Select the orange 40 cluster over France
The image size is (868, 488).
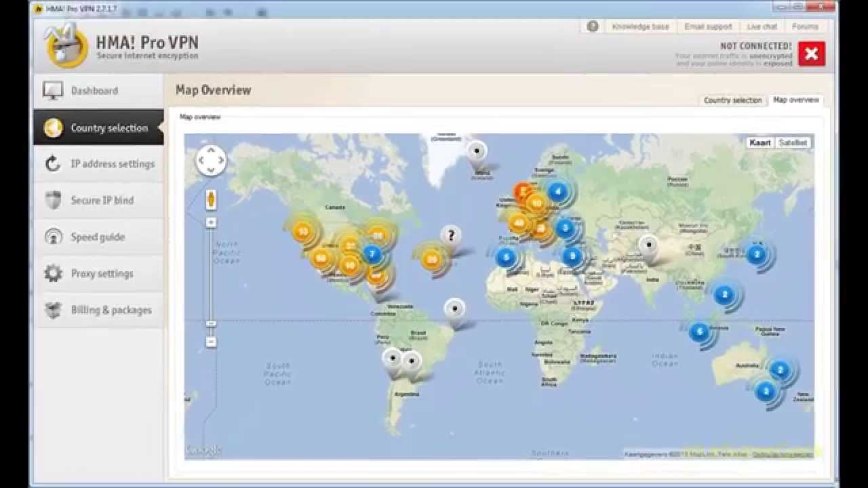tap(519, 222)
